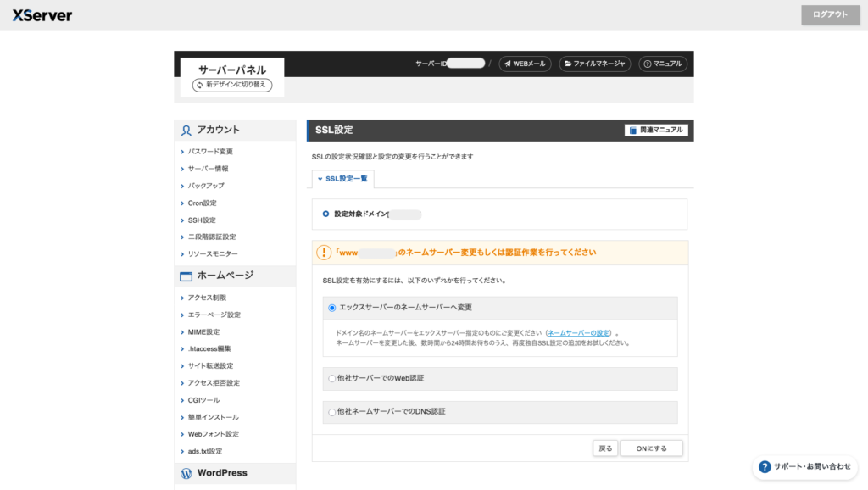Open the マニュアル help button
The height and width of the screenshot is (490, 868).
[x=663, y=64]
